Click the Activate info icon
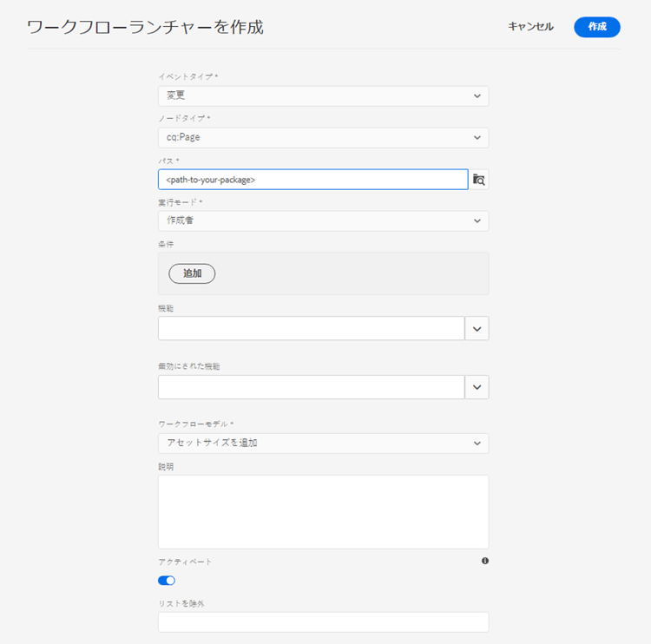The width and height of the screenshot is (651, 644). click(x=484, y=561)
